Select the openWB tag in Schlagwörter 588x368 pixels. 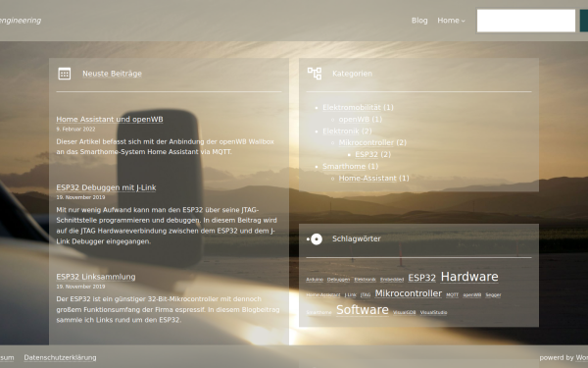472,295
